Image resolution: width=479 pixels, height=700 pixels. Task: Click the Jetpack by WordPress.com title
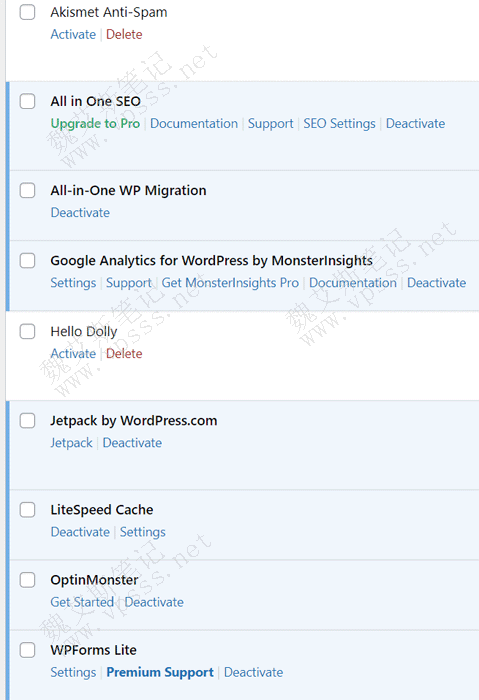click(134, 421)
